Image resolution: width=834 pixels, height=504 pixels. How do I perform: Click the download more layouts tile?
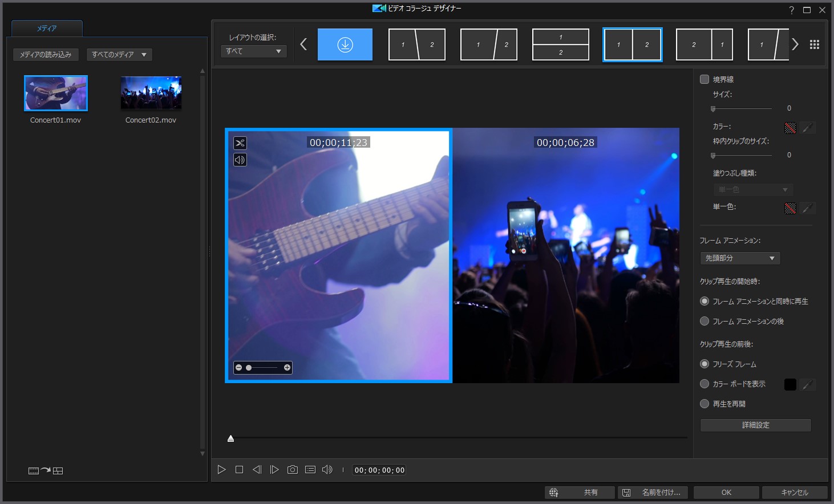coord(345,44)
